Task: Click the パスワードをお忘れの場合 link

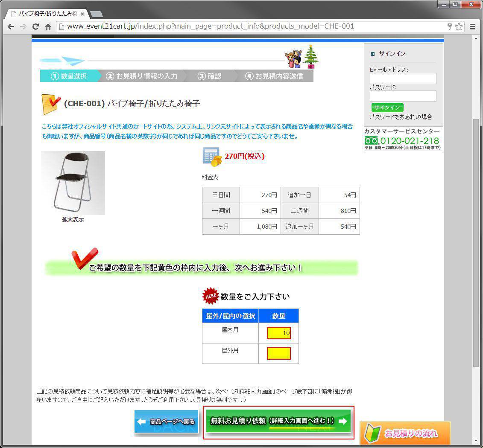Action: tap(402, 116)
